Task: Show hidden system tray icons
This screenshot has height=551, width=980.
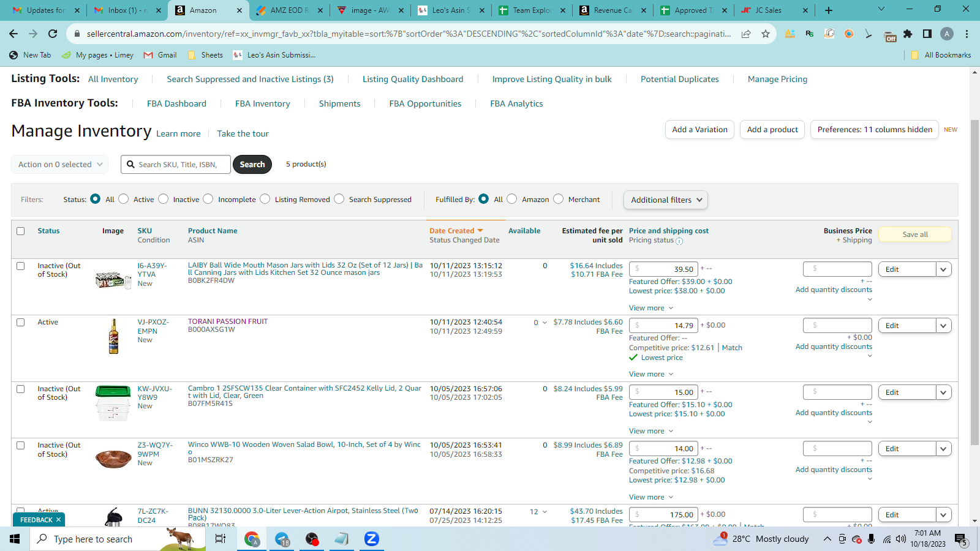Action: click(x=827, y=539)
